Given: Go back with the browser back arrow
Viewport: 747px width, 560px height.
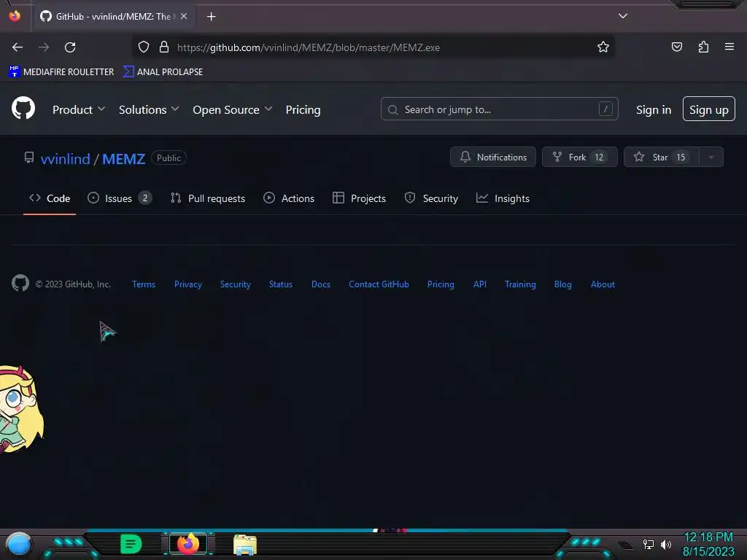Looking at the screenshot, I should click(x=18, y=47).
